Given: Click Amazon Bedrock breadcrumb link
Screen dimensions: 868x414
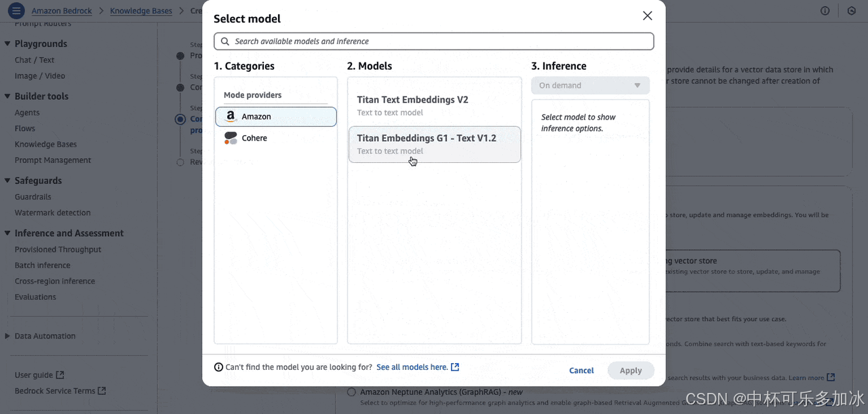Looking at the screenshot, I should (x=61, y=11).
